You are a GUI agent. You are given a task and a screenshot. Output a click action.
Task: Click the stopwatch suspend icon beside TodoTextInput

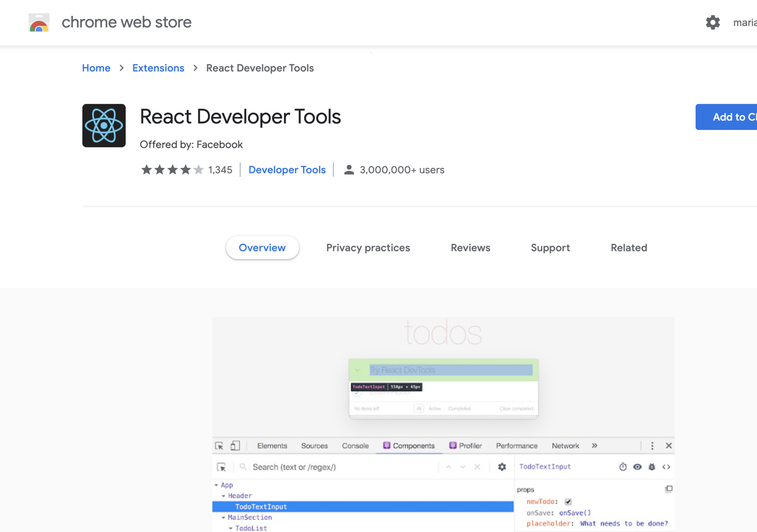point(623,467)
